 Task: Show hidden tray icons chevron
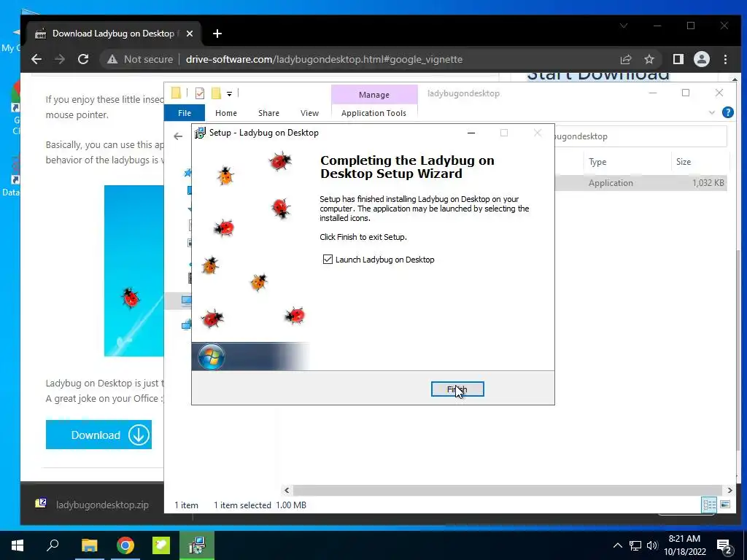pos(617,545)
